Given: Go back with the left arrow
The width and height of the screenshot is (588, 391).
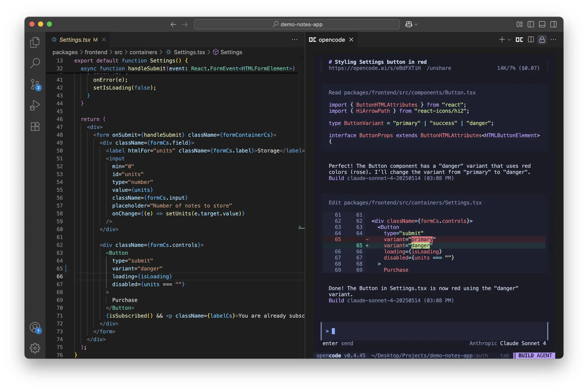Looking at the screenshot, I should tap(173, 24).
